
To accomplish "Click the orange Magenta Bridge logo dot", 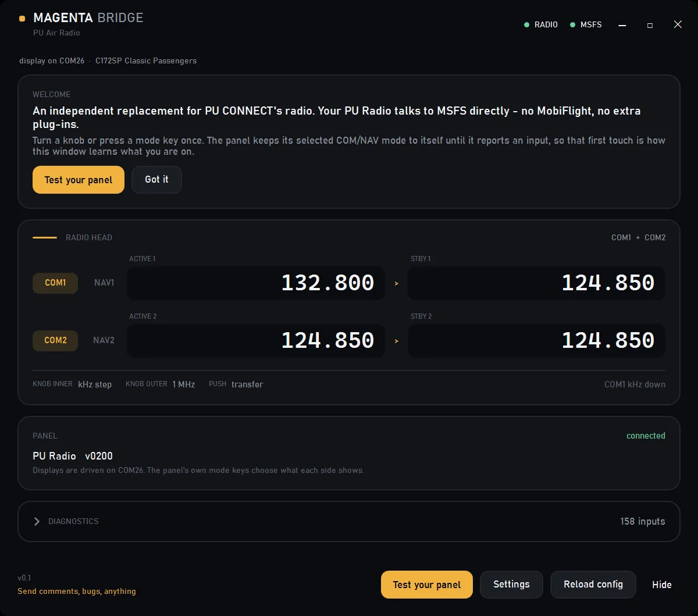I will click(x=22, y=19).
